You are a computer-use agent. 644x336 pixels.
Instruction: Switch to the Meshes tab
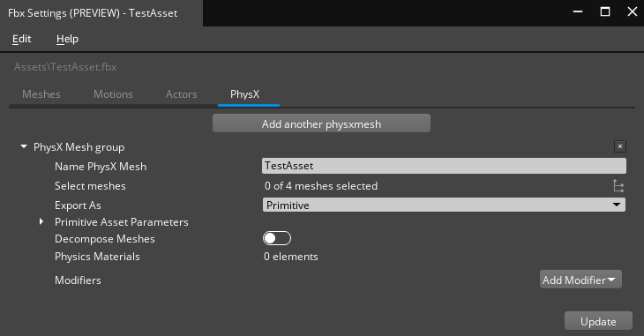pos(41,94)
